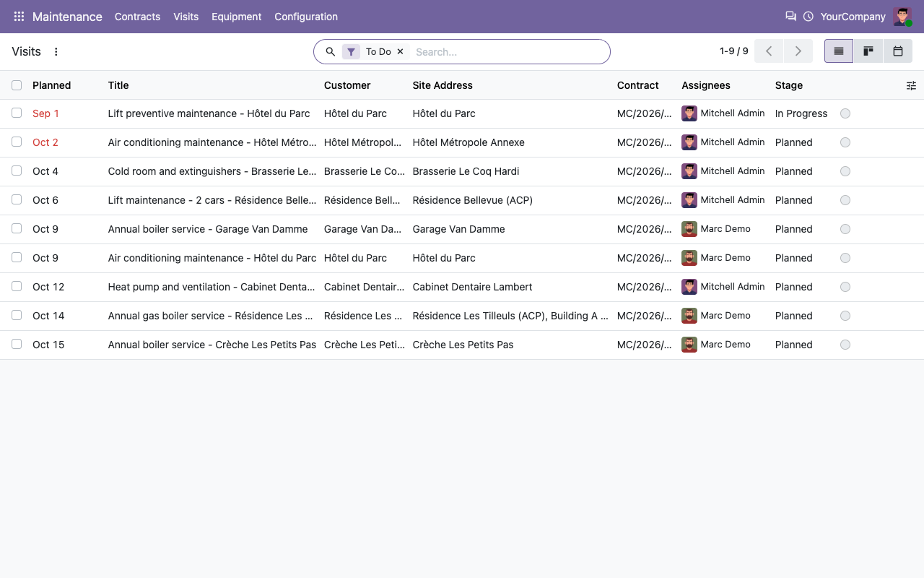Open the Configuration menu
924x578 pixels.
[306, 17]
